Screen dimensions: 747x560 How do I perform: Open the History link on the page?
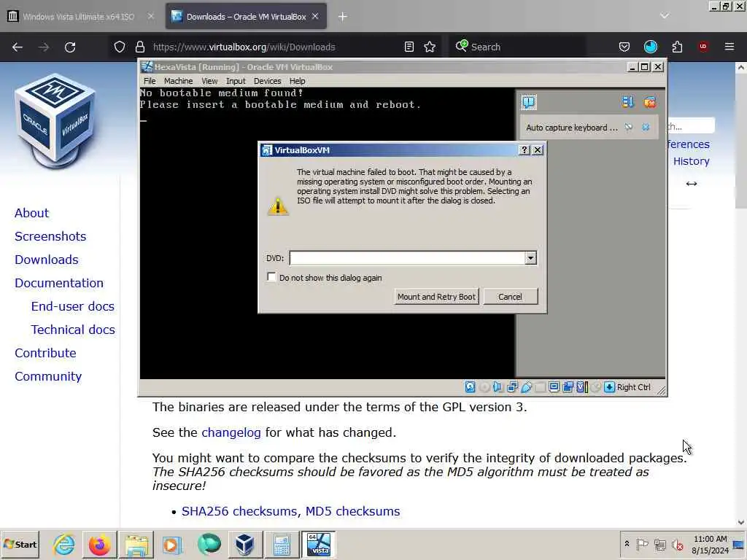[692, 161]
